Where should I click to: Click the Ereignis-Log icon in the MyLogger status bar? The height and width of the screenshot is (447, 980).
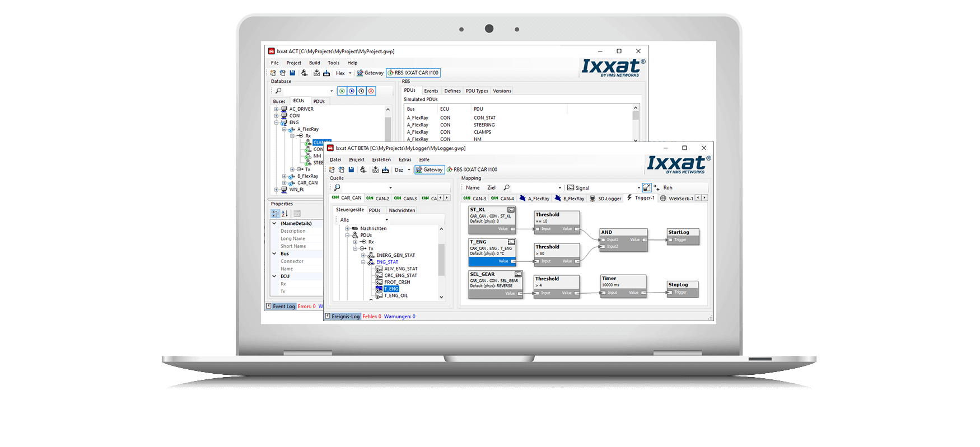pos(328,316)
